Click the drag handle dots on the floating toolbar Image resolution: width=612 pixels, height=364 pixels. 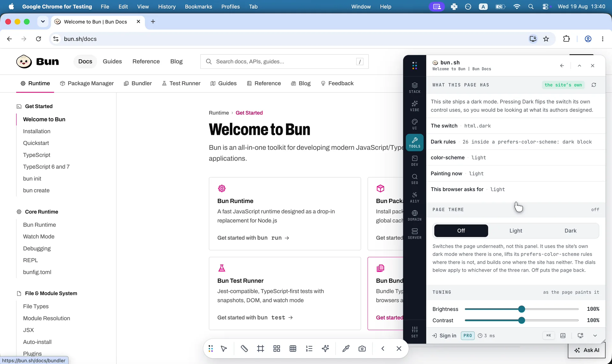211,349
